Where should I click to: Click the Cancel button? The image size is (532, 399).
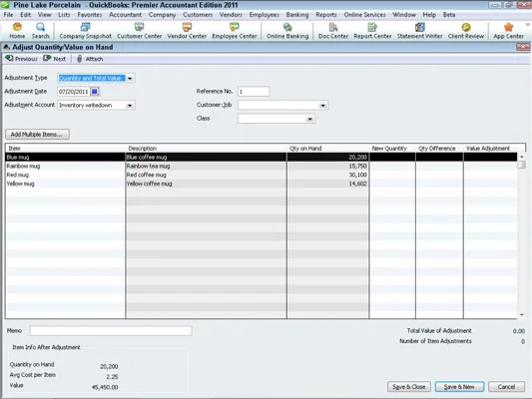click(507, 386)
